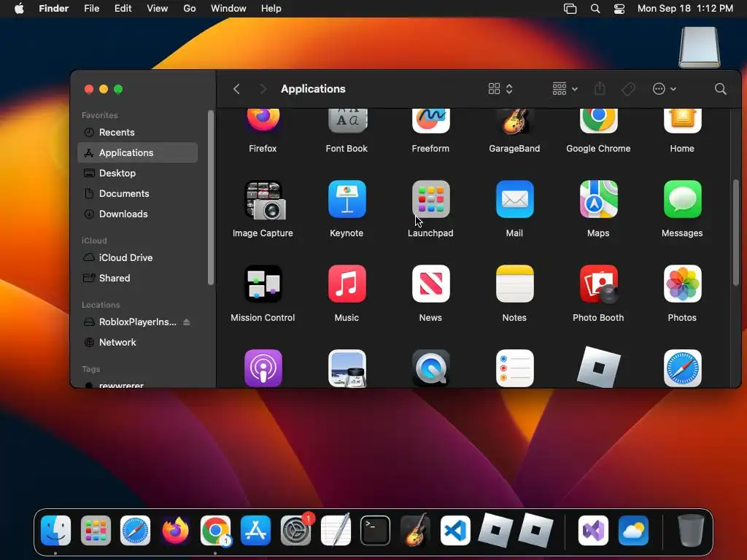Image resolution: width=747 pixels, height=560 pixels.
Task: Change the icon view mode selector
Action: (500, 89)
